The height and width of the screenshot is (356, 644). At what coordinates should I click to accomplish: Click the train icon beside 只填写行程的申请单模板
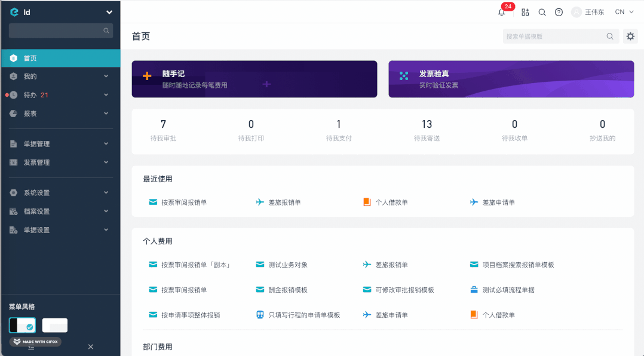click(260, 315)
